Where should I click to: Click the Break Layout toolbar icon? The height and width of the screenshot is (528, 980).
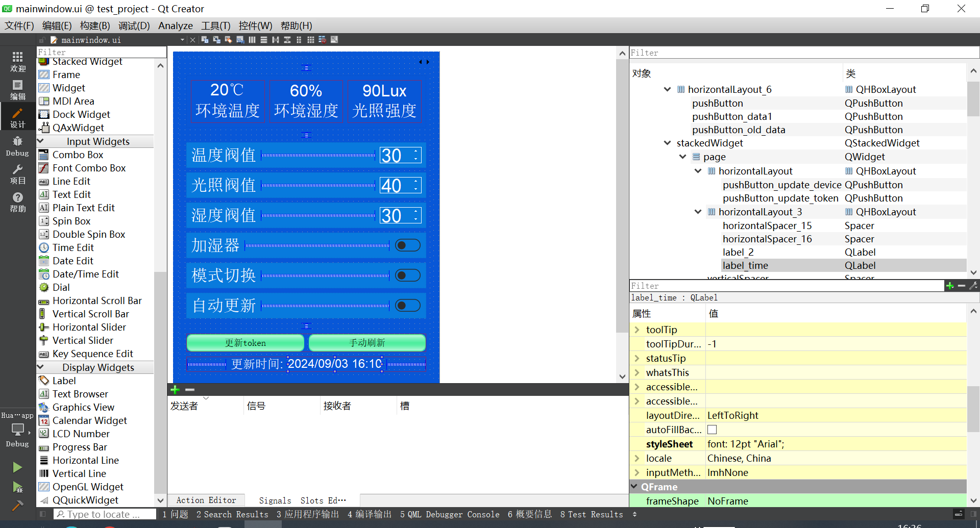coord(322,40)
